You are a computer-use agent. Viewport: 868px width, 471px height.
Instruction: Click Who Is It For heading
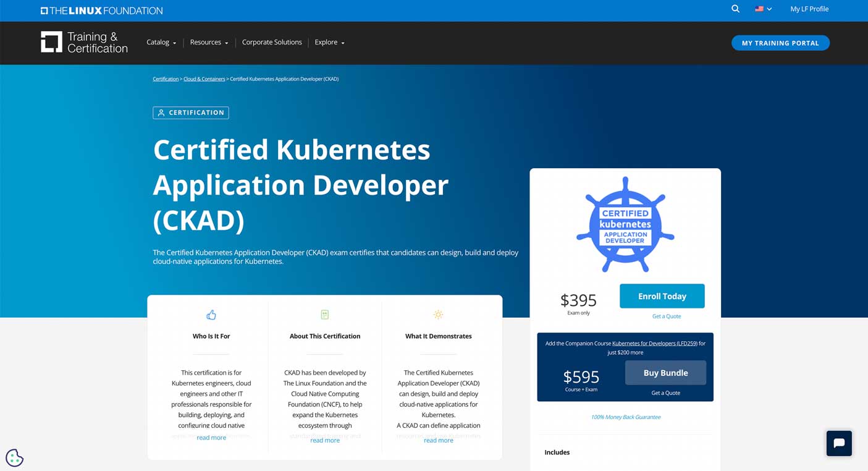[211, 336]
